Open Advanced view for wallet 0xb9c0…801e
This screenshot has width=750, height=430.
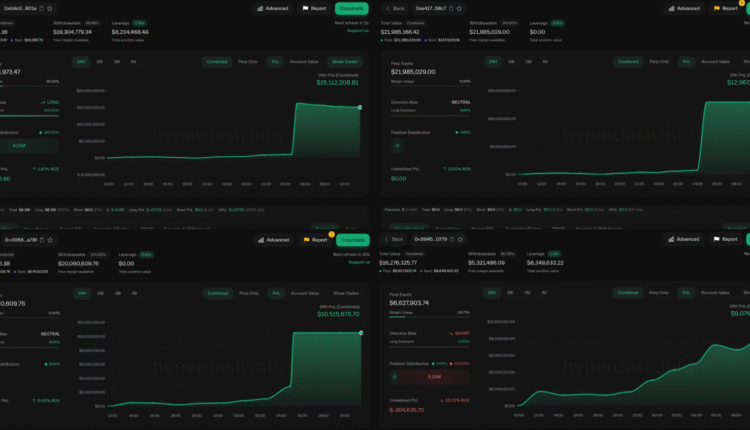(x=273, y=8)
